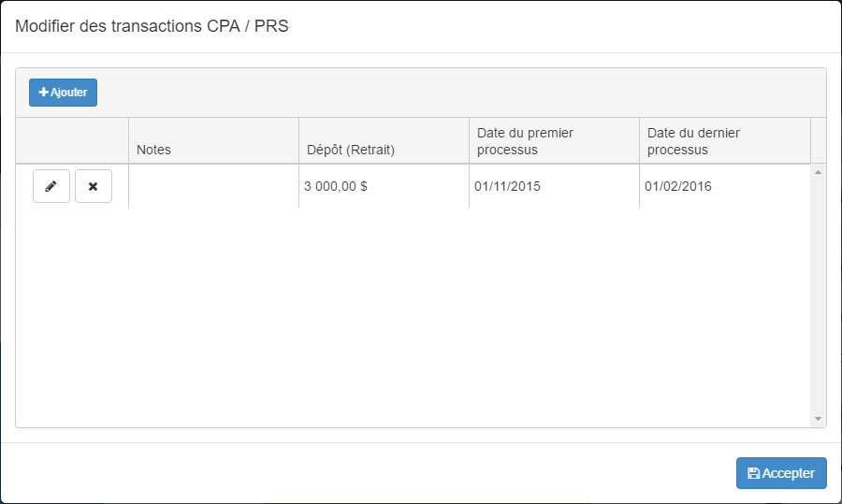This screenshot has height=504, width=842.
Task: Click the vertical scrollbar track of the grid
Action: [x=819, y=299]
